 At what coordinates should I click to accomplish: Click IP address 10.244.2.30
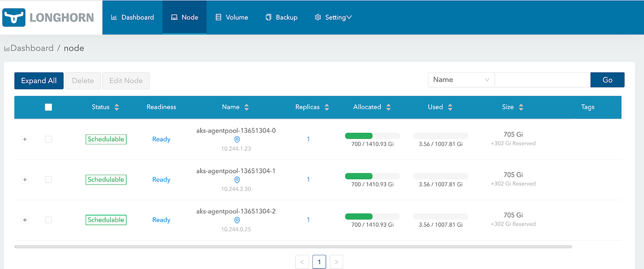tap(236, 189)
